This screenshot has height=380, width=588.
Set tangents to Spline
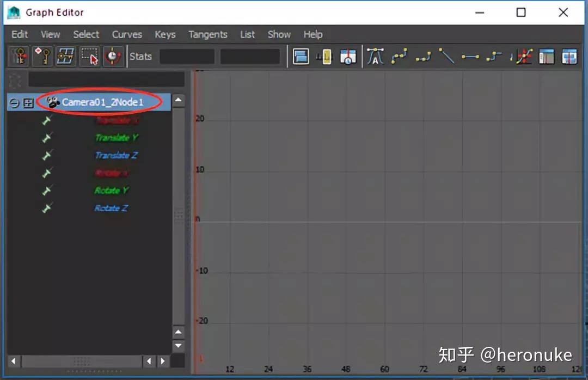tap(399, 56)
